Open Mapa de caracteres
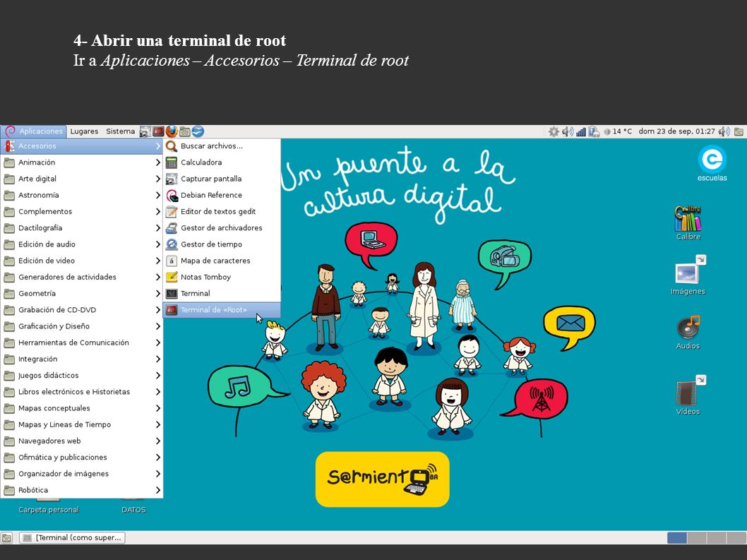747x560 pixels. pos(222,261)
